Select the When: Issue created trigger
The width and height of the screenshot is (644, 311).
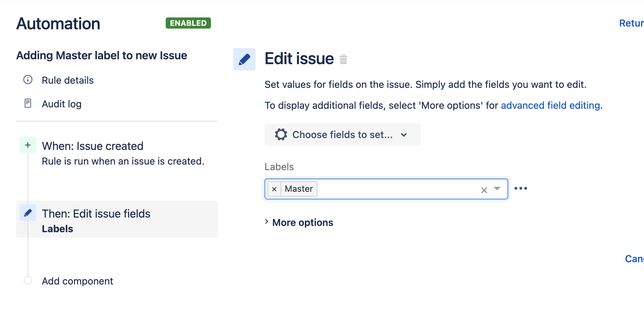pyautogui.click(x=93, y=146)
